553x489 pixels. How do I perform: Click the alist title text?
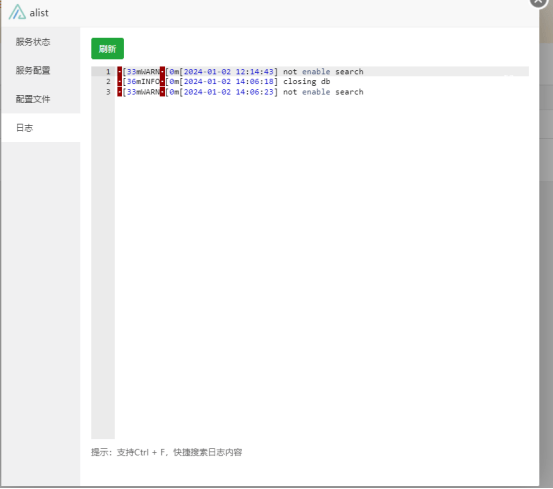(x=39, y=13)
